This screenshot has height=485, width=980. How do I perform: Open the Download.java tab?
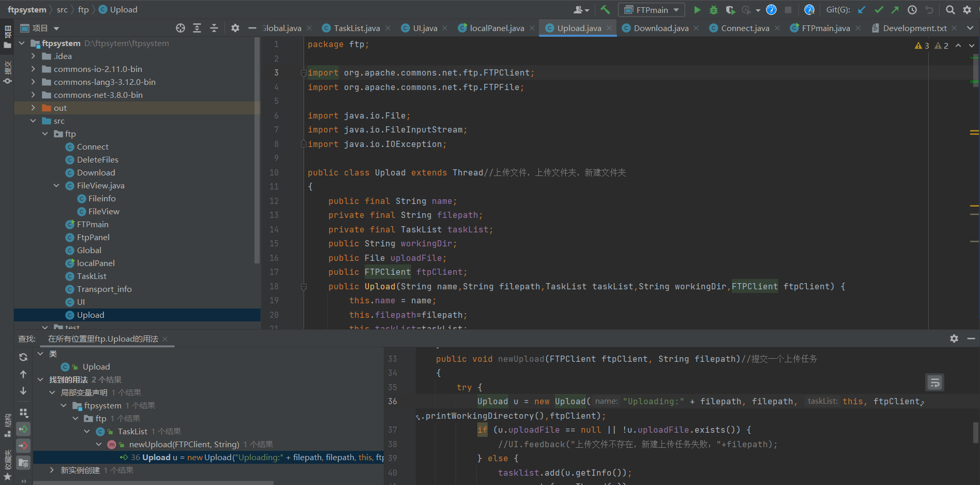(x=661, y=28)
